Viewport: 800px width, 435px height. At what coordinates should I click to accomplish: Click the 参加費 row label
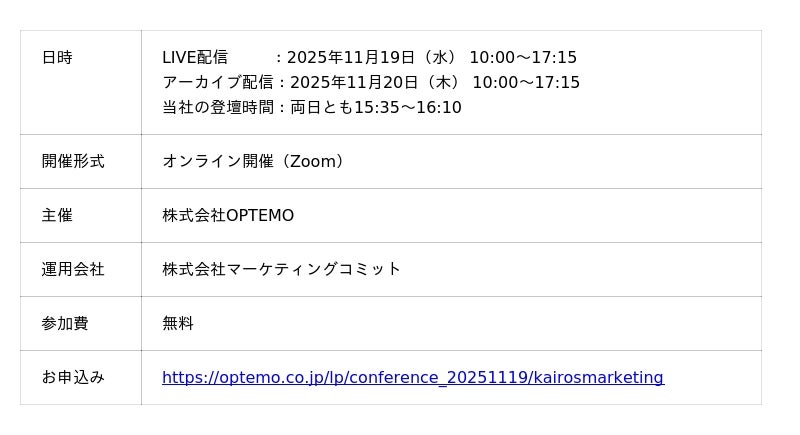(65, 323)
